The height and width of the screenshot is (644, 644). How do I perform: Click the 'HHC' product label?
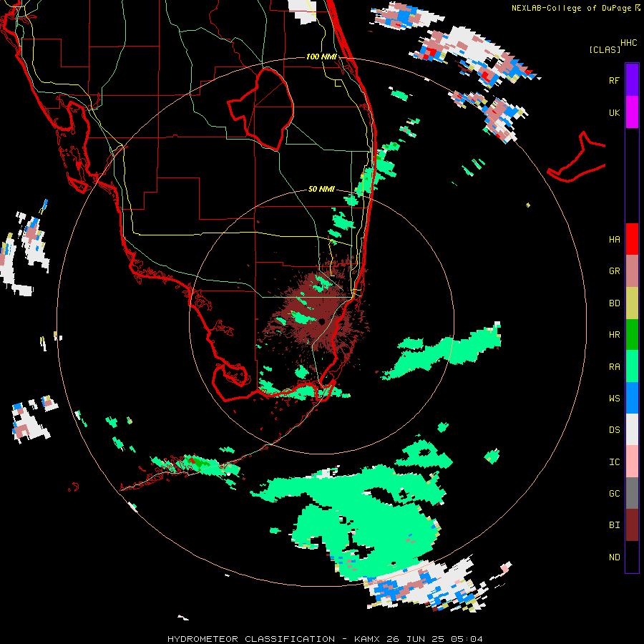[628, 43]
